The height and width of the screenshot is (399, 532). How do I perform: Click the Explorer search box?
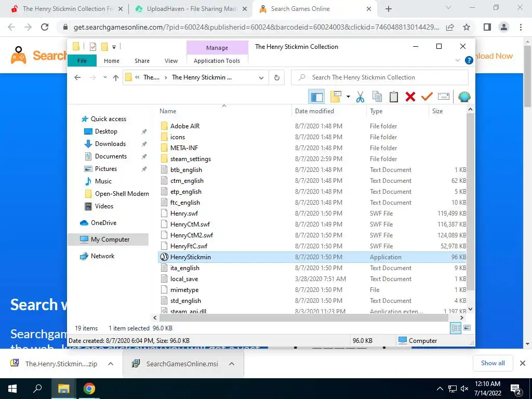pos(380,77)
